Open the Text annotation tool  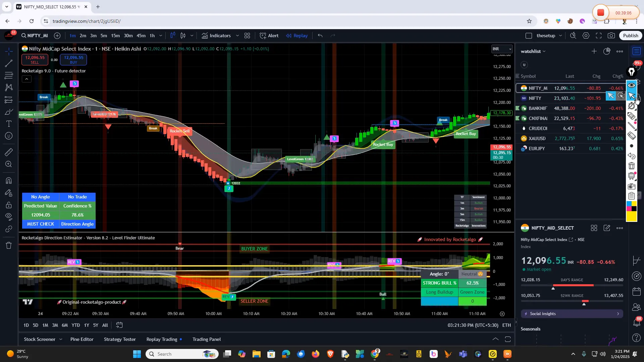tap(8, 124)
